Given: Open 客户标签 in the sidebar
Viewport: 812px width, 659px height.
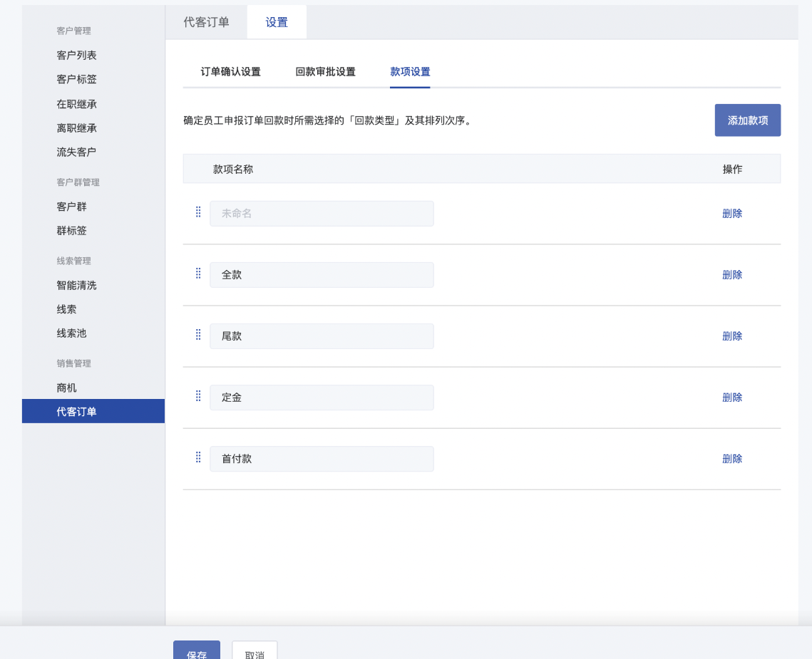Looking at the screenshot, I should (x=77, y=79).
